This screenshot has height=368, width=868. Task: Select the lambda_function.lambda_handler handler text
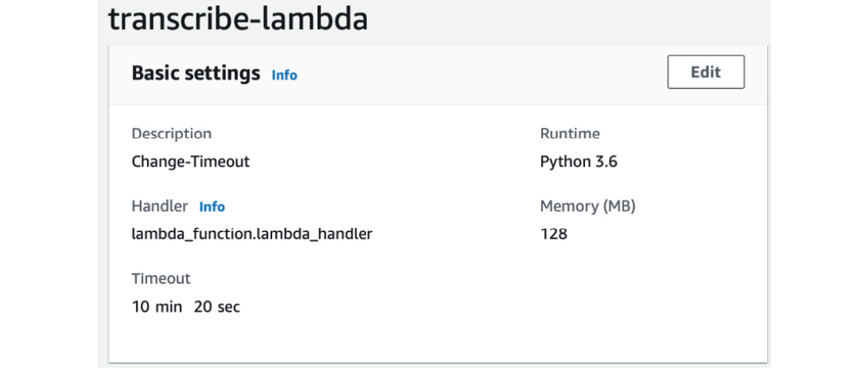(x=252, y=234)
